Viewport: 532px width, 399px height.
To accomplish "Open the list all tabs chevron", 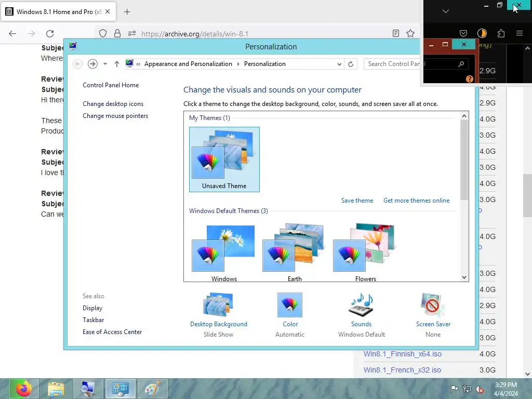I will (446, 11).
